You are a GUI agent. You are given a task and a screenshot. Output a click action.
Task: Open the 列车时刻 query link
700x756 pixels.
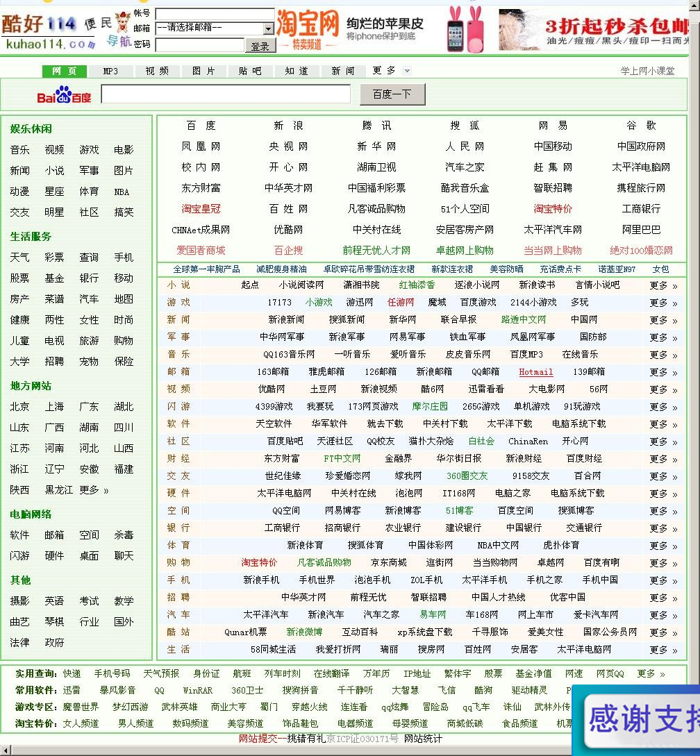pyautogui.click(x=282, y=674)
